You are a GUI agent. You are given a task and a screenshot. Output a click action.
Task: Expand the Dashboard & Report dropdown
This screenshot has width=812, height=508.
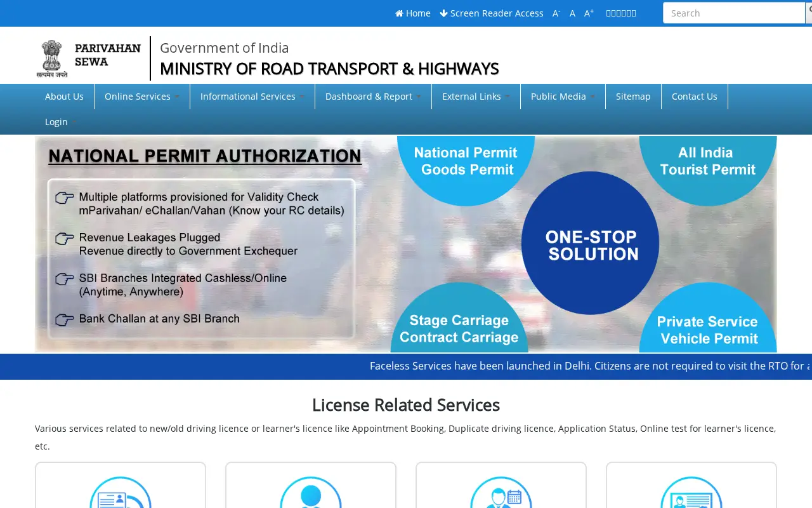[373, 97]
